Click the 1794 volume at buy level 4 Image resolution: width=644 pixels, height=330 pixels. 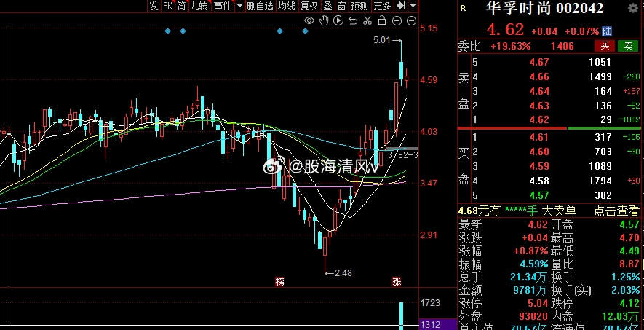point(600,181)
